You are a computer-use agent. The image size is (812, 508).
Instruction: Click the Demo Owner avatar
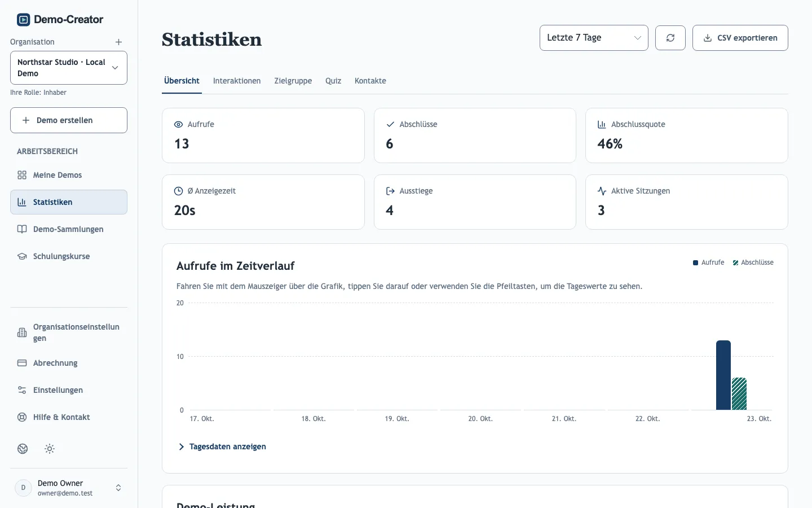coord(23,488)
